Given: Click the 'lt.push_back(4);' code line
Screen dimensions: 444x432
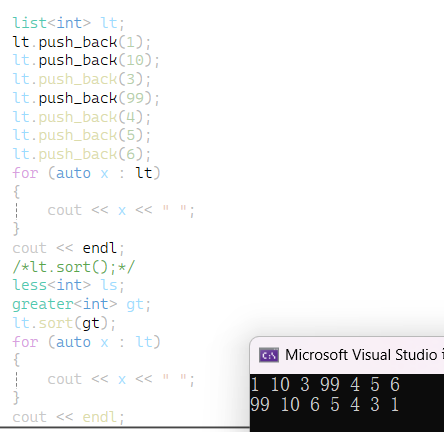Looking at the screenshot, I should pos(82,117).
